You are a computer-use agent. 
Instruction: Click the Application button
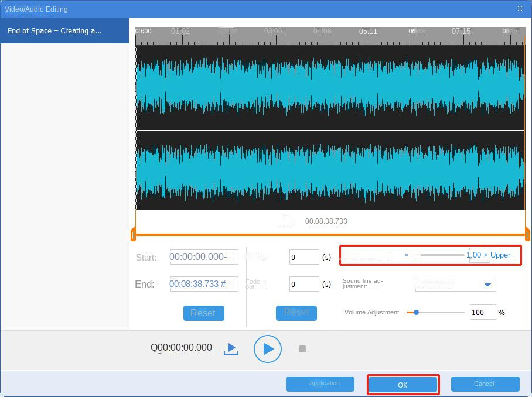point(320,384)
